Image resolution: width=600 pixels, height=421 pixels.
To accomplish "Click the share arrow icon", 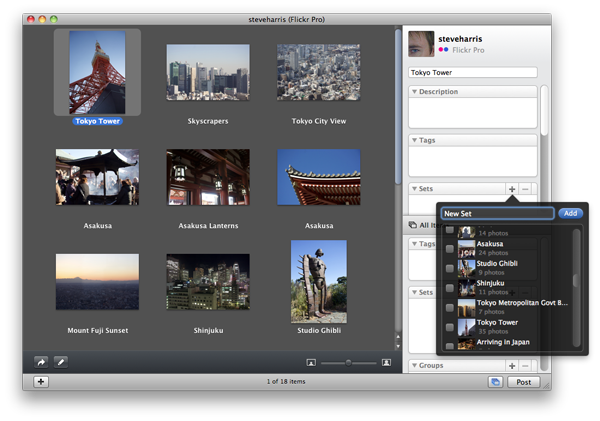I will (41, 362).
